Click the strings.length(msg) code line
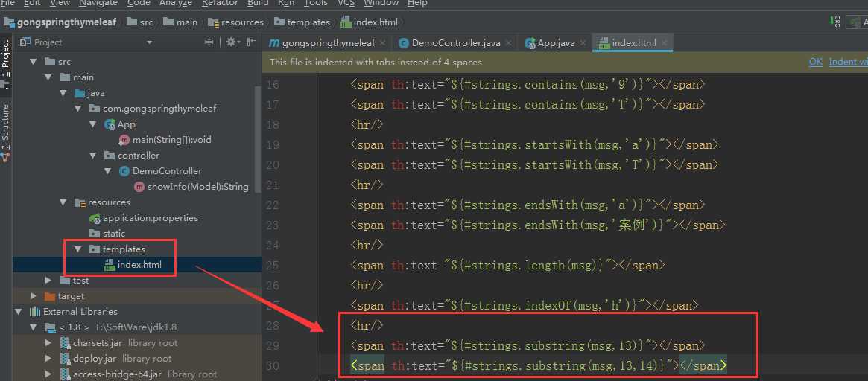Viewport: 868px width, 381px height. pos(507,266)
